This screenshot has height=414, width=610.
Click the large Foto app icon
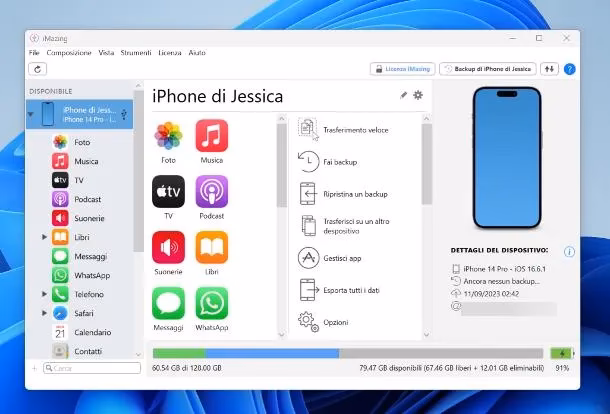(x=168, y=136)
